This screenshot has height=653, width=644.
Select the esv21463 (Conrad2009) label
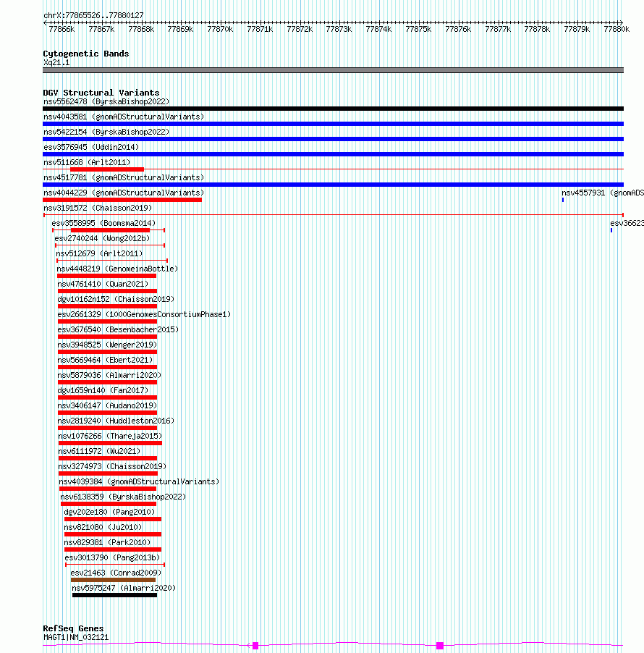click(116, 573)
